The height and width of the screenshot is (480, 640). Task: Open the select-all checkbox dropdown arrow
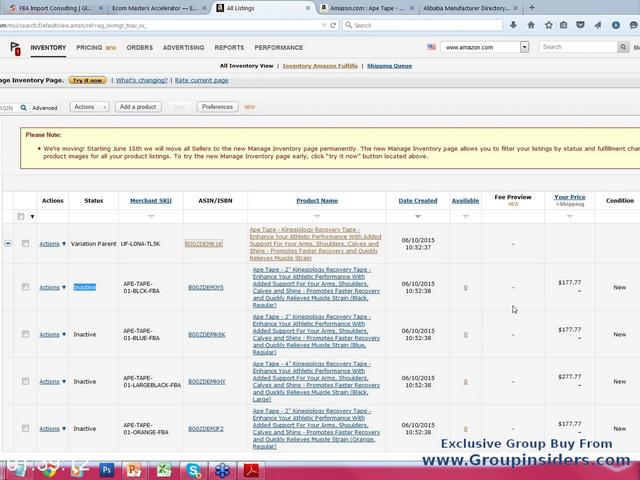coord(32,217)
